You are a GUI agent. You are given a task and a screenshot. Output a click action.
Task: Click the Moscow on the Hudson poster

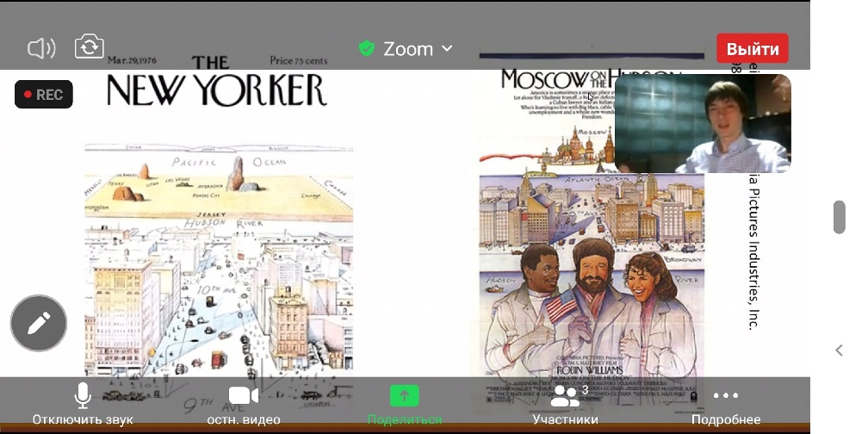pos(592,232)
